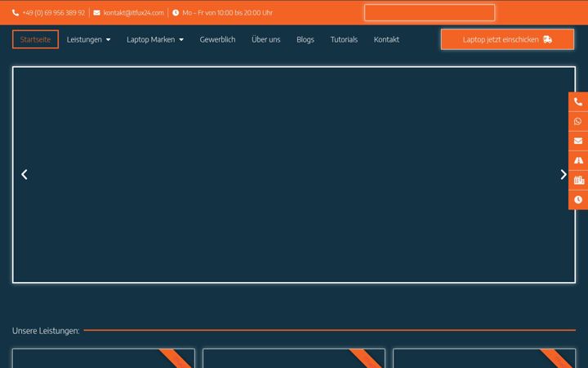Click the Leistungen menu label

(x=84, y=39)
